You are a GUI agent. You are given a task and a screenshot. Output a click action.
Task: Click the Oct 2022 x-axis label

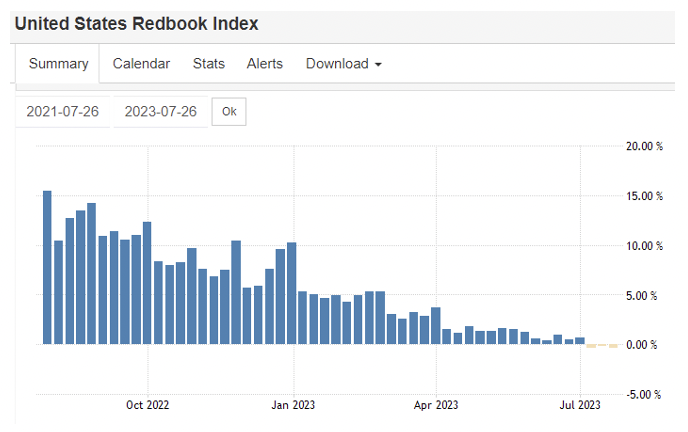pos(147,405)
